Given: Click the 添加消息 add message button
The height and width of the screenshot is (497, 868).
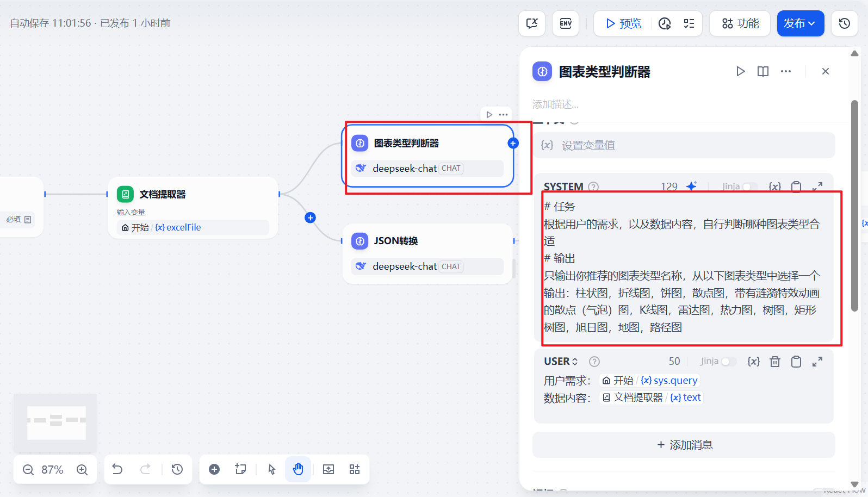Looking at the screenshot, I should click(x=684, y=445).
